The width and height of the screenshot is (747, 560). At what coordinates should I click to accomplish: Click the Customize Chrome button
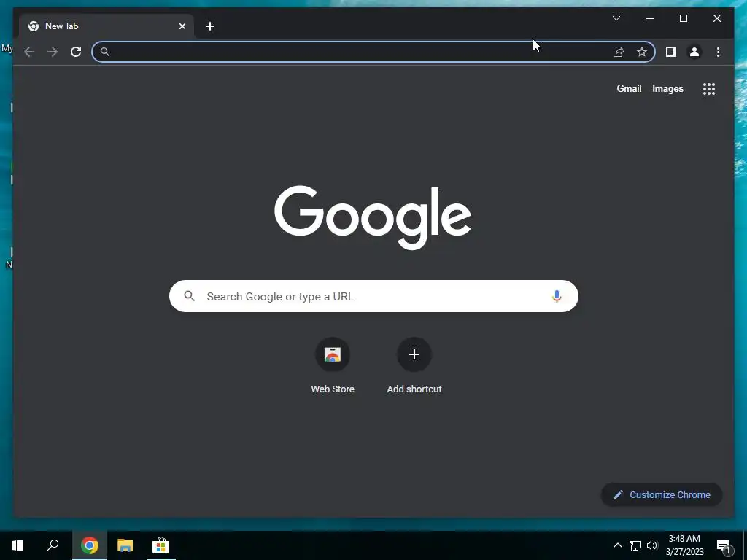(x=662, y=495)
